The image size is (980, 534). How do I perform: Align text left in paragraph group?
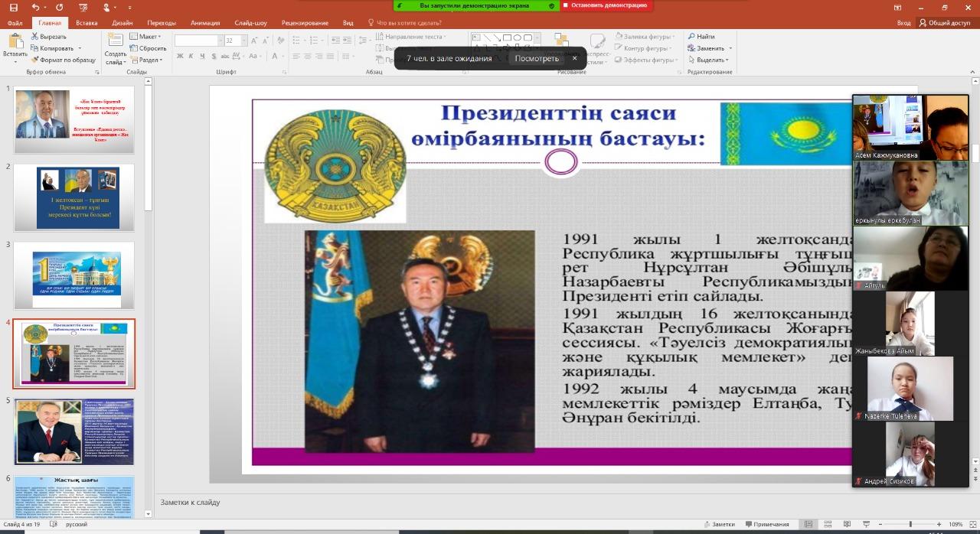296,56
